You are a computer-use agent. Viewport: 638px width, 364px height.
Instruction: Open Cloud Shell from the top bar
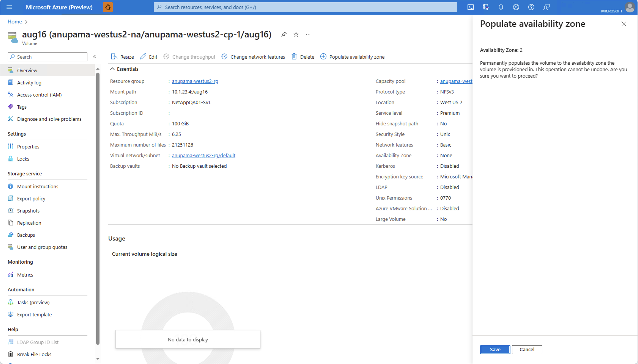pyautogui.click(x=470, y=7)
